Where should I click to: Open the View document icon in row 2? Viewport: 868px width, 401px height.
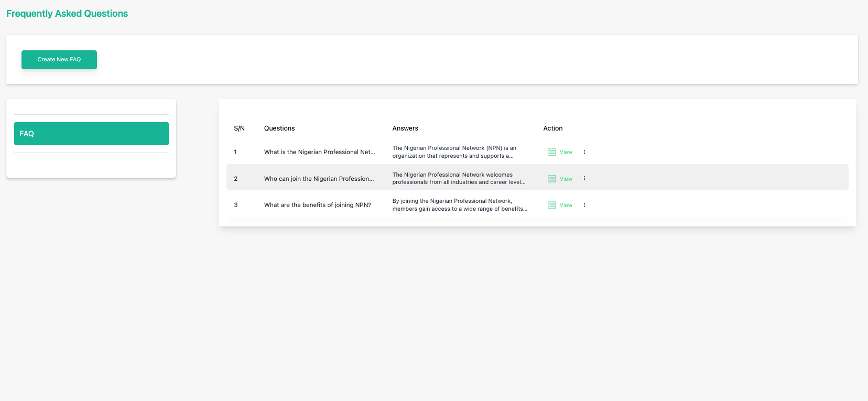click(552, 179)
